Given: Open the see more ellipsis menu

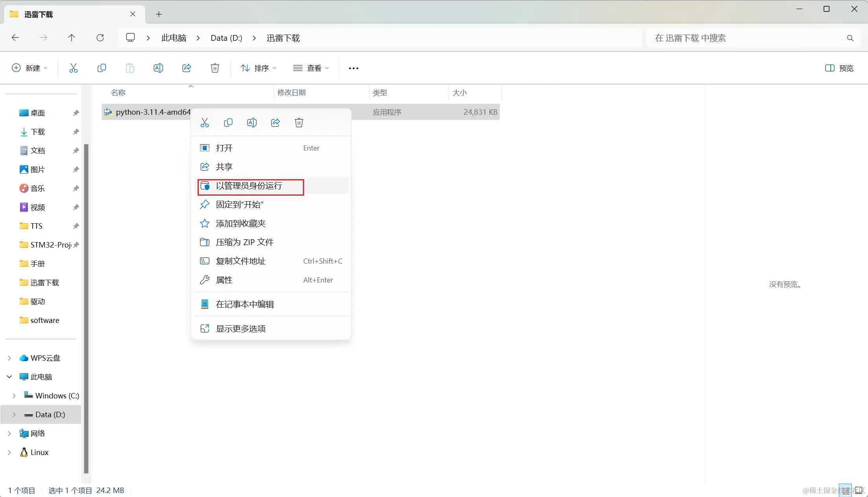Looking at the screenshot, I should click(353, 68).
